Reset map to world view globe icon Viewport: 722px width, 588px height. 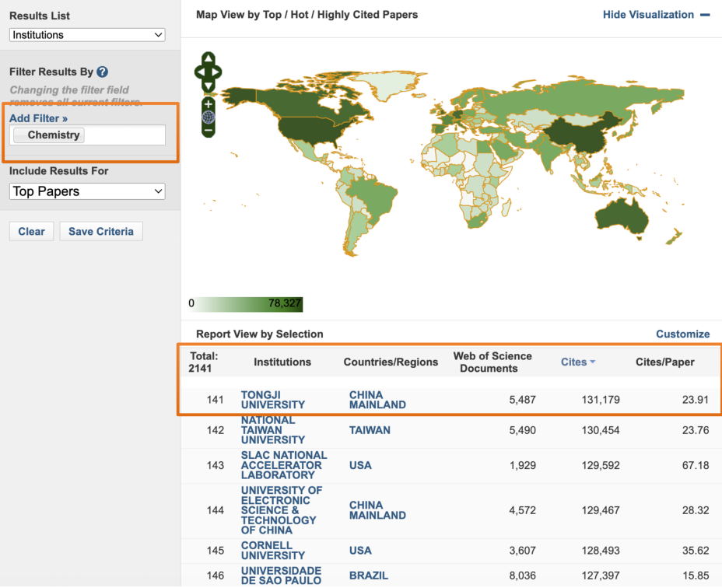208,117
